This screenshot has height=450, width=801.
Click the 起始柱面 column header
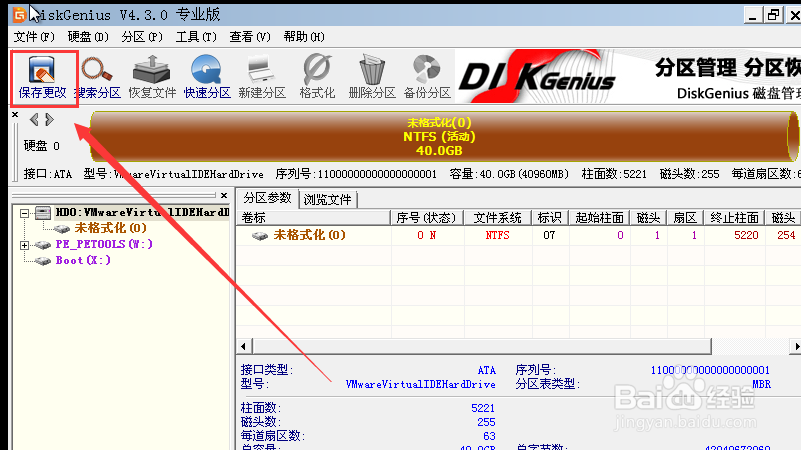click(599, 218)
